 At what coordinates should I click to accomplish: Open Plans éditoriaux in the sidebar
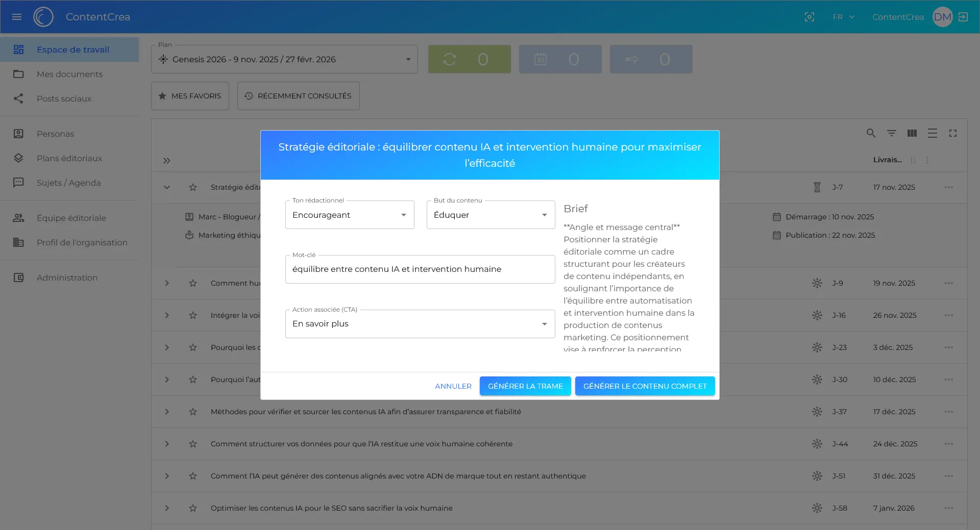point(69,158)
